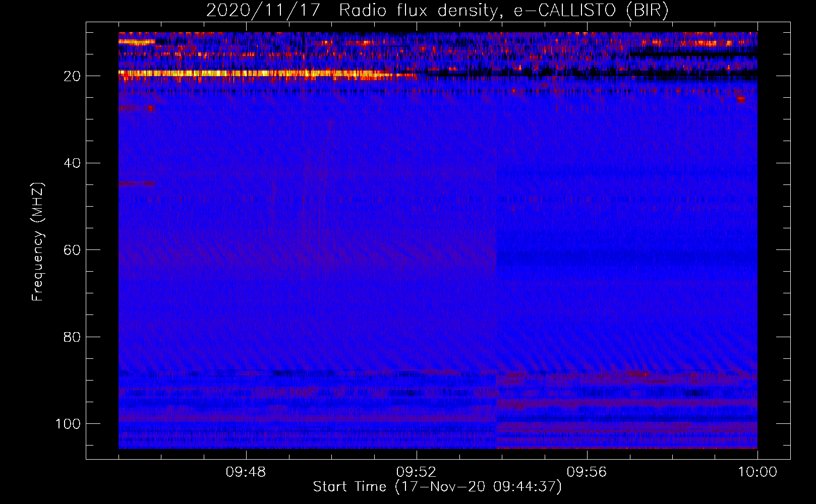Click the 09:52 time tick label
Image resolution: width=816 pixels, height=504 pixels.
point(416,472)
